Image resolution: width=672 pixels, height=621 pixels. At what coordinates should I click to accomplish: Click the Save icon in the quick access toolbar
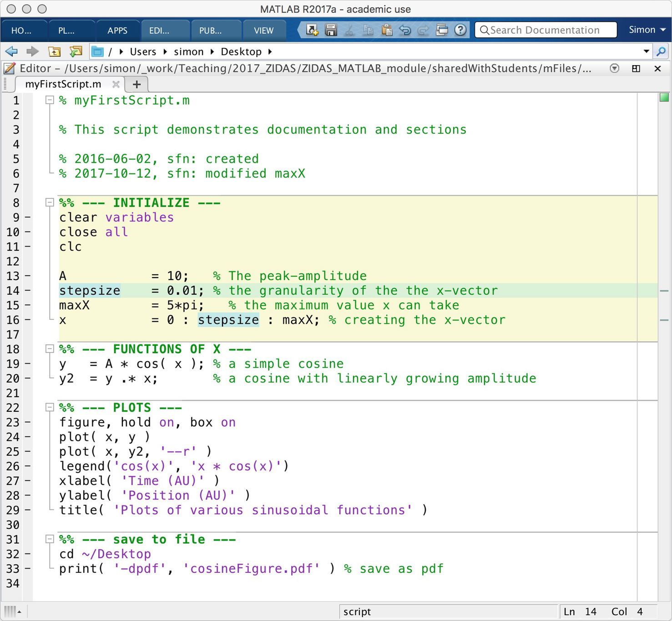point(331,30)
